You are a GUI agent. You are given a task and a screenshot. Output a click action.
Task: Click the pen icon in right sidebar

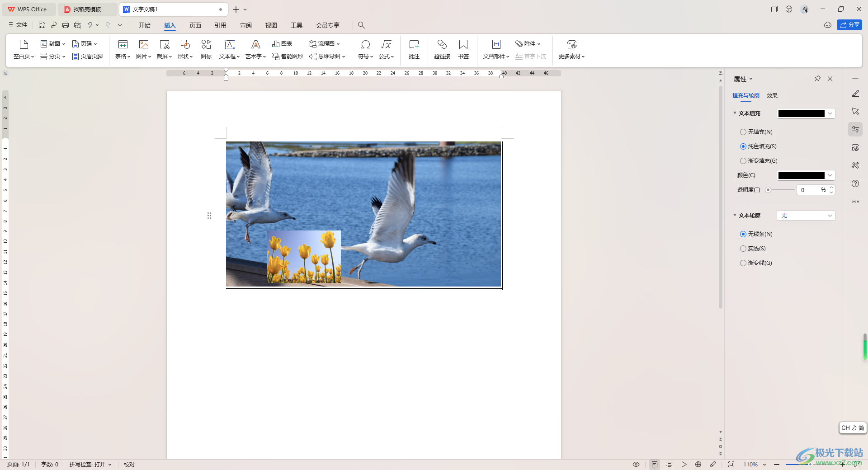pos(855,94)
